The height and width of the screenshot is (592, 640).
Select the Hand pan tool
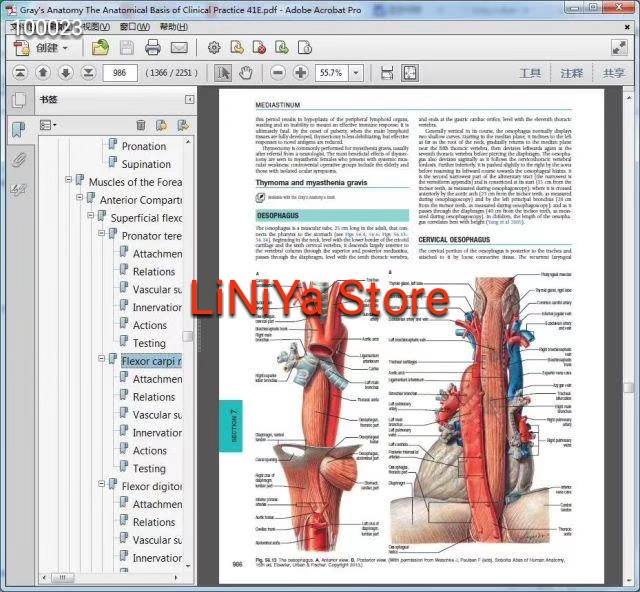tap(246, 73)
